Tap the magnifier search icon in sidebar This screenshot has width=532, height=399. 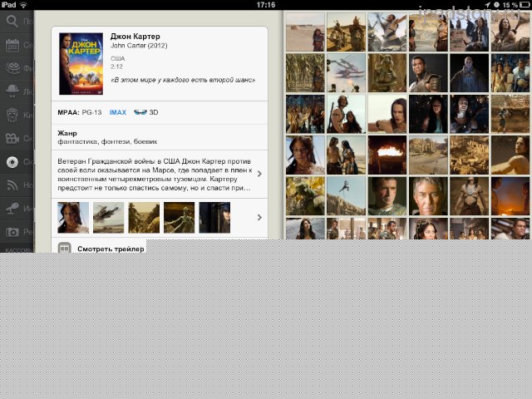pyautogui.click(x=12, y=22)
